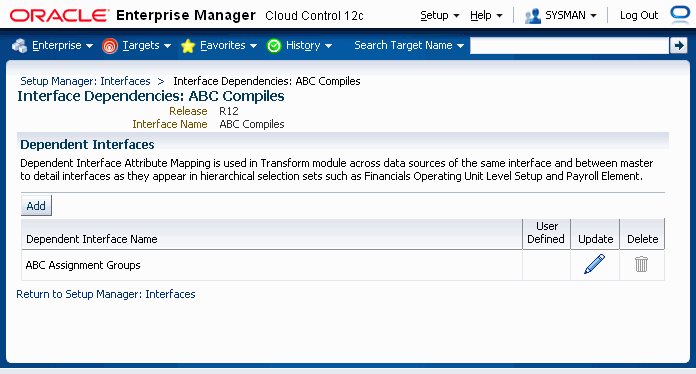Click the Log Out link
The width and height of the screenshot is (696, 374).
coord(639,16)
